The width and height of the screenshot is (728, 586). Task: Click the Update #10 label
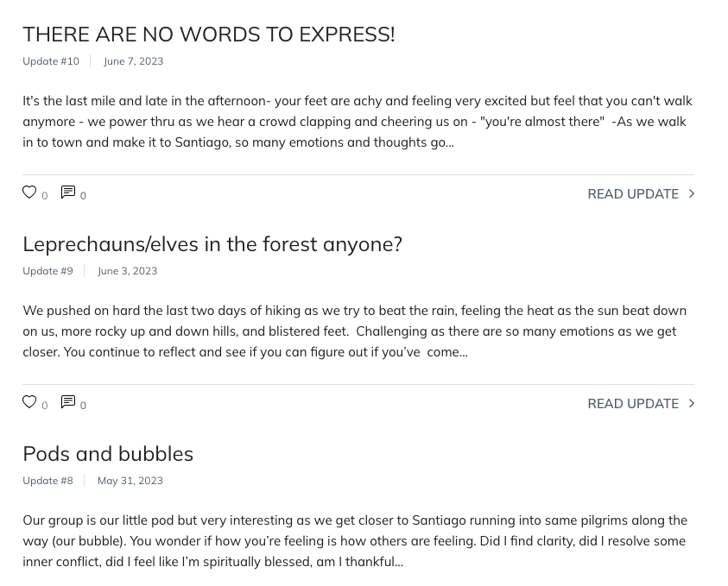point(51,61)
